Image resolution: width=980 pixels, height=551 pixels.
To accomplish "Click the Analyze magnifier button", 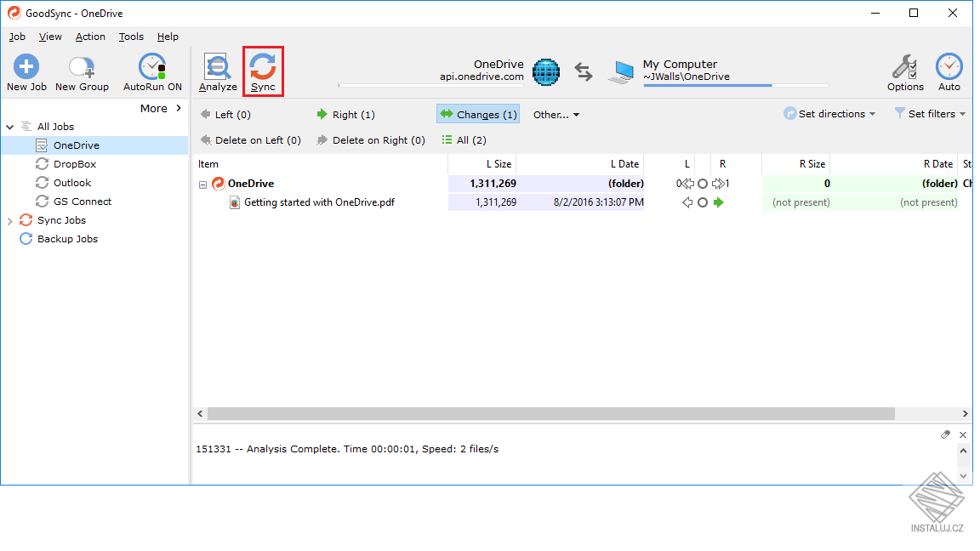I will [218, 72].
